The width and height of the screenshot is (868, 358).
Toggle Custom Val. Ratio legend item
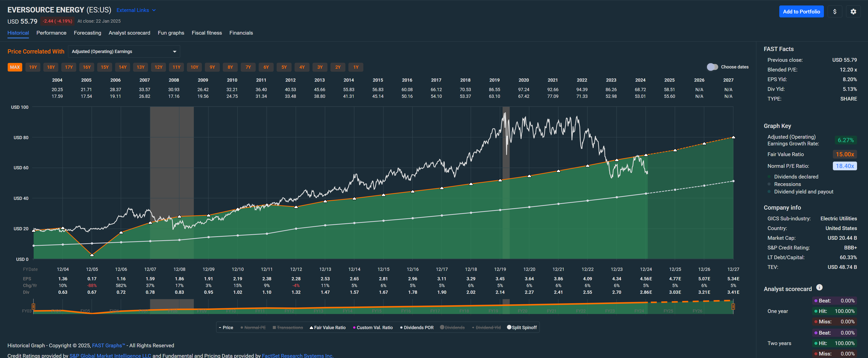coord(373,327)
